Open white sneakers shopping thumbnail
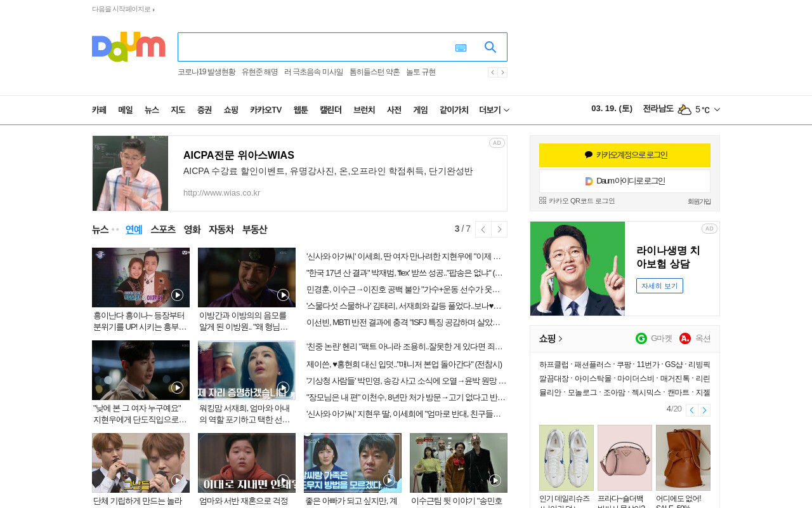The height and width of the screenshot is (508, 812). pos(566,458)
